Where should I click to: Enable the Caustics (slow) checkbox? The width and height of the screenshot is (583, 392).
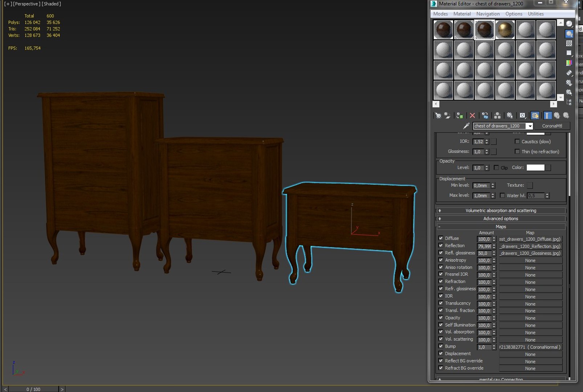click(517, 142)
